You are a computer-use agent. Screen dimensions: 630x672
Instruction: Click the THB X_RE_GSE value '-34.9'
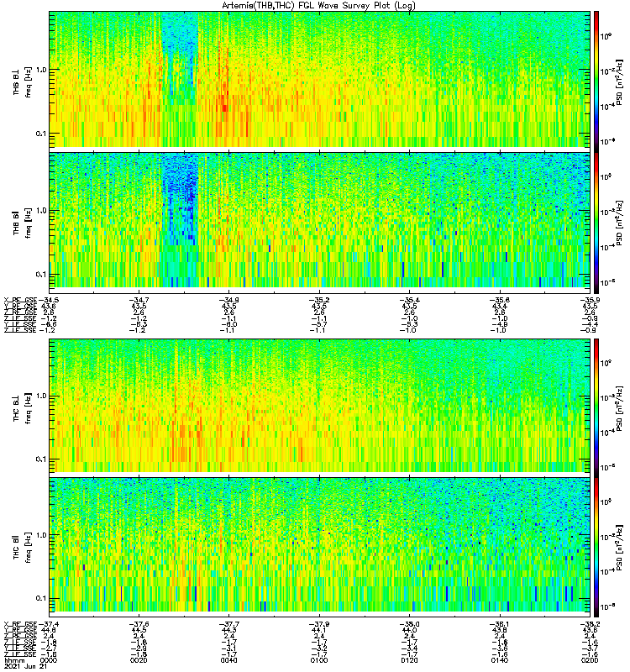click(228, 300)
